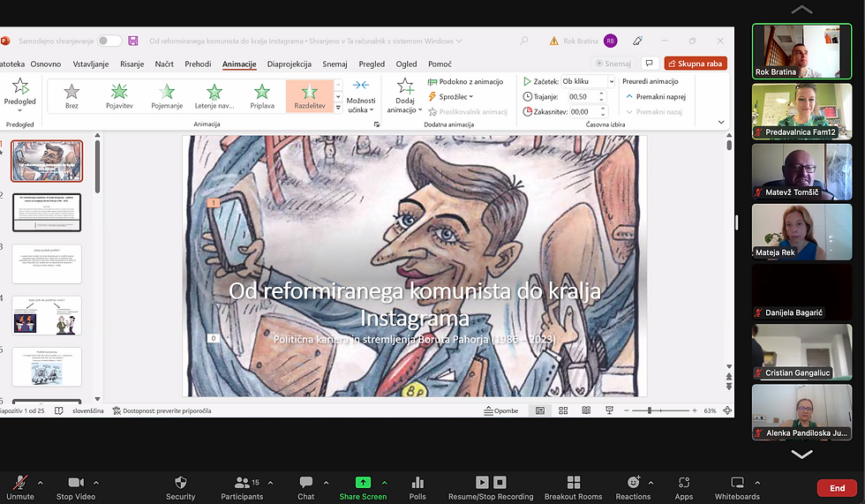Select the Priplava animation effect
This screenshot has width=865, height=504.
262,96
